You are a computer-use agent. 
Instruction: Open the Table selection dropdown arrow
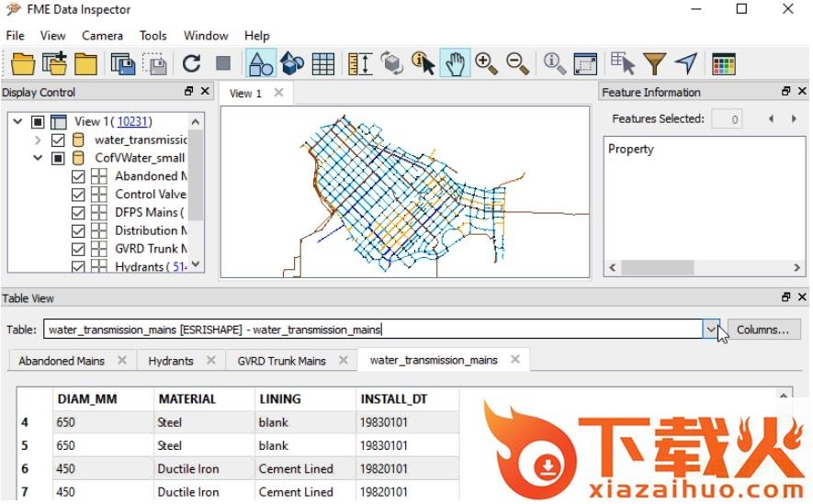point(711,330)
